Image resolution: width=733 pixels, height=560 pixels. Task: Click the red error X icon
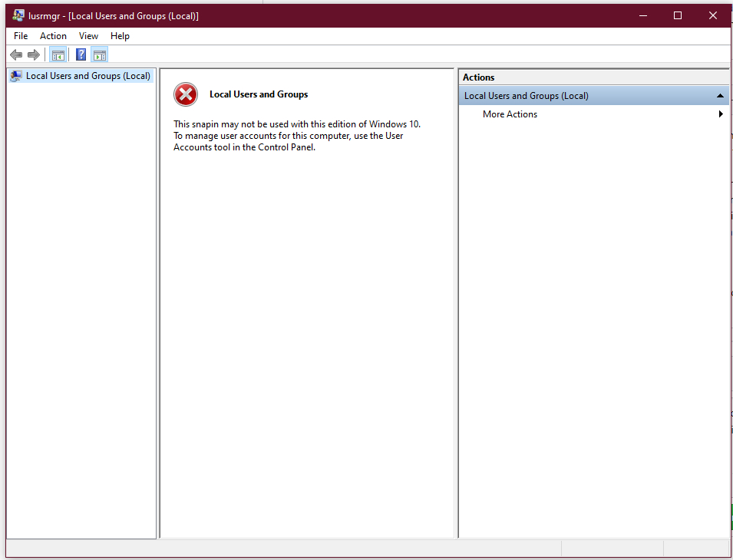pos(186,94)
